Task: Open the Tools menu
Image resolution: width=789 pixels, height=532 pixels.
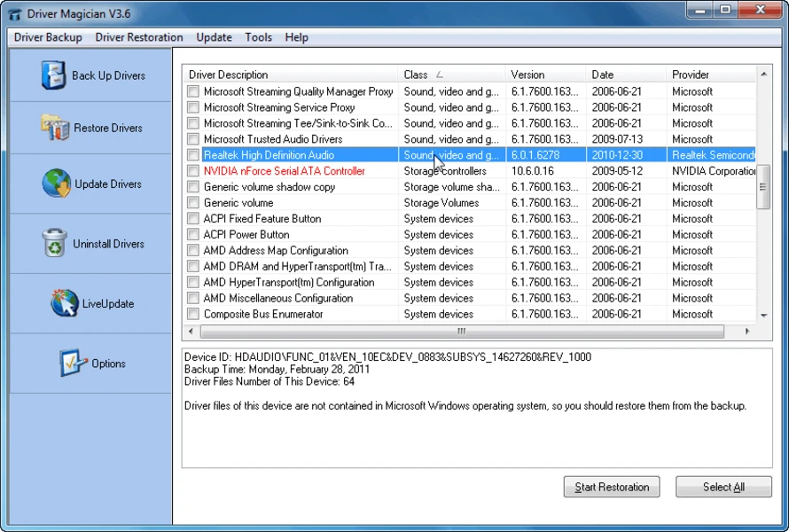Action: (x=258, y=37)
